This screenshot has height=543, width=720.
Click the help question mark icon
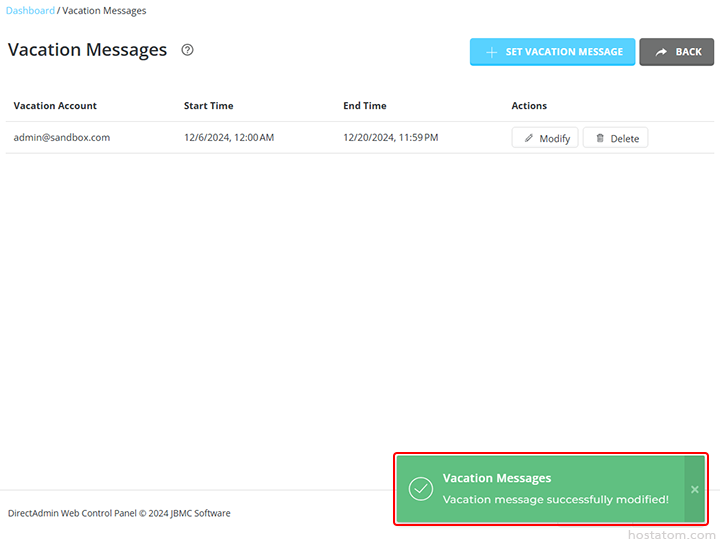pos(187,50)
